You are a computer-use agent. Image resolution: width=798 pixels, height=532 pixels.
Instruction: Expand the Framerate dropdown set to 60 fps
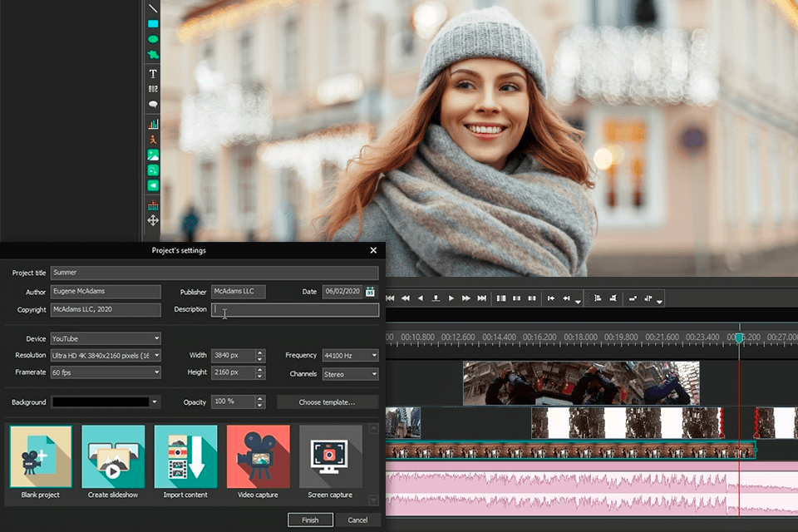tap(106, 372)
